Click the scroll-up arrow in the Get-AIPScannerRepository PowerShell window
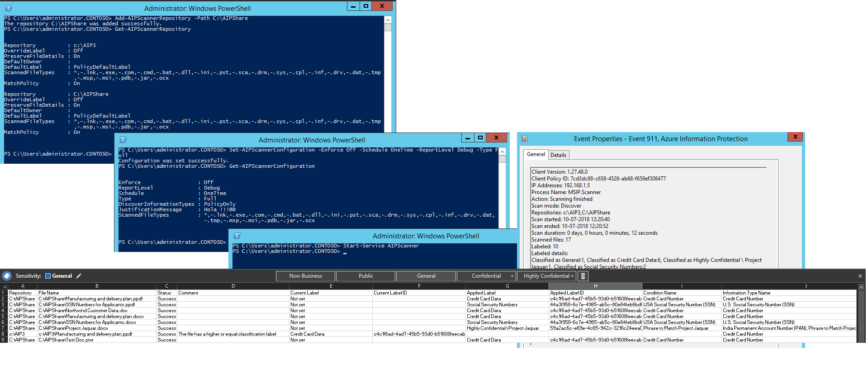 [388, 20]
